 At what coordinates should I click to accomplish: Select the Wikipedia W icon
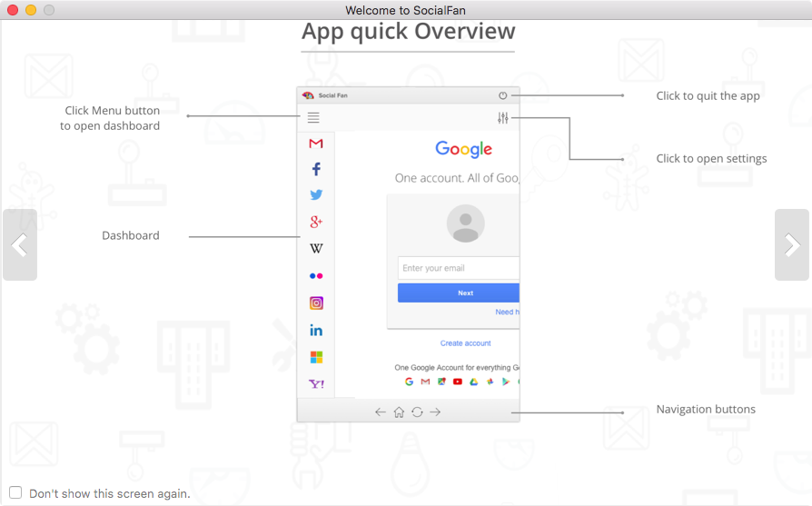pos(316,249)
